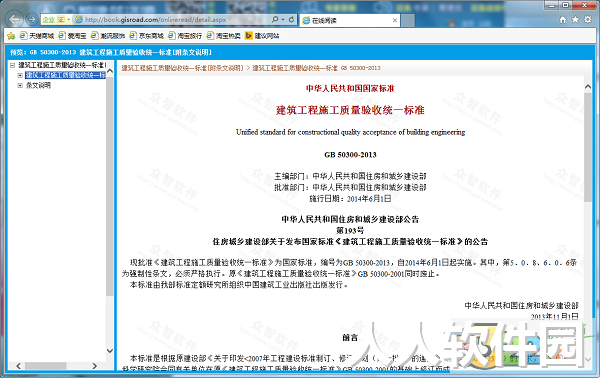Click the red title 中华人民共和国国家标准
This screenshot has height=378, width=600.
tap(350, 88)
